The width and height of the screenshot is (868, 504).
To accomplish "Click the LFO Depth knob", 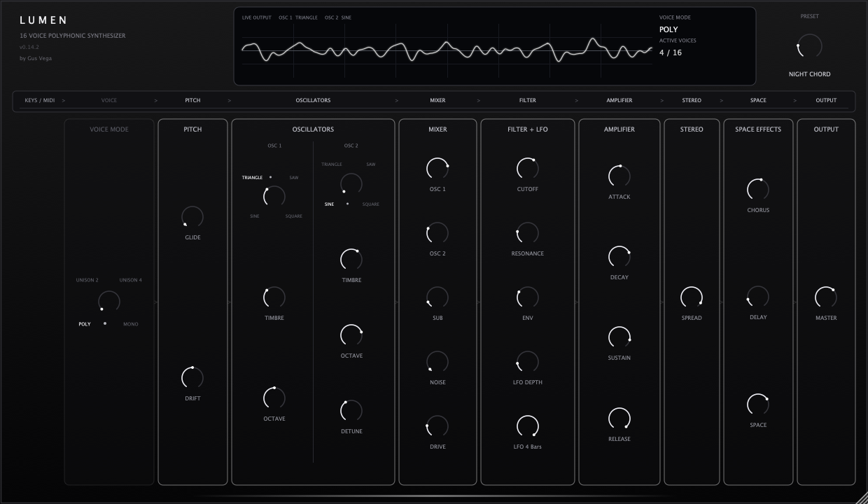I will [x=528, y=362].
